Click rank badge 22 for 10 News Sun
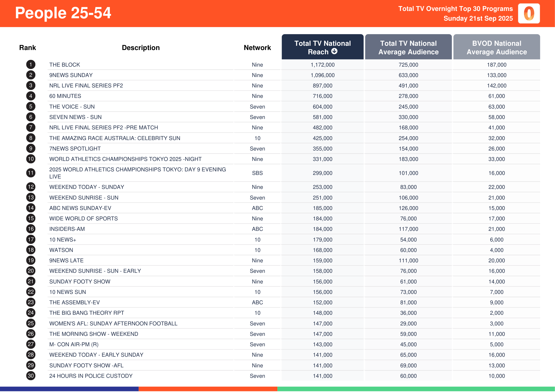The width and height of the screenshot is (555, 392). click(x=31, y=292)
